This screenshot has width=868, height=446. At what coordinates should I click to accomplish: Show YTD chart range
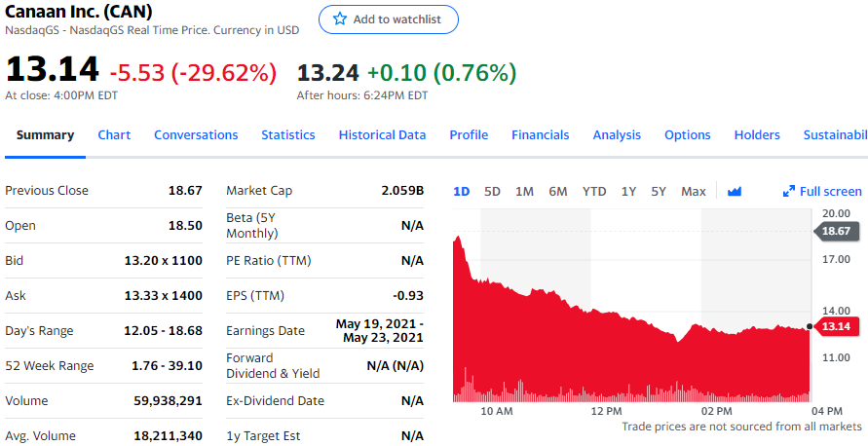click(x=594, y=191)
